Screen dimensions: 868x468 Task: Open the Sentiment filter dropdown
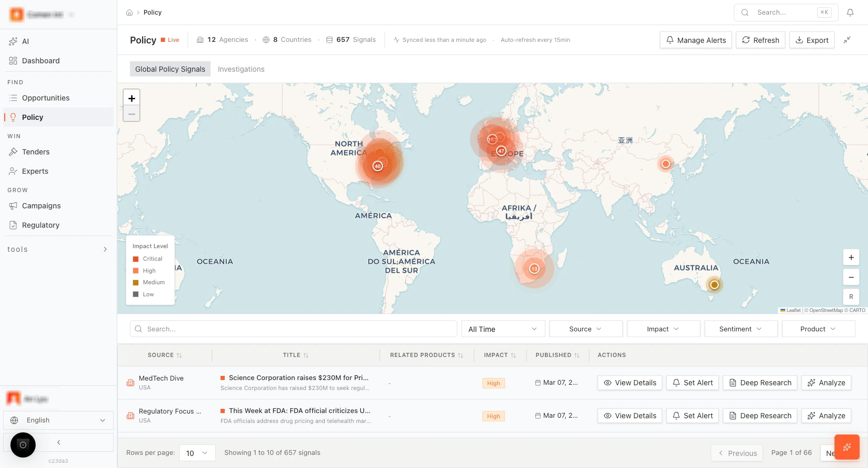coord(741,329)
